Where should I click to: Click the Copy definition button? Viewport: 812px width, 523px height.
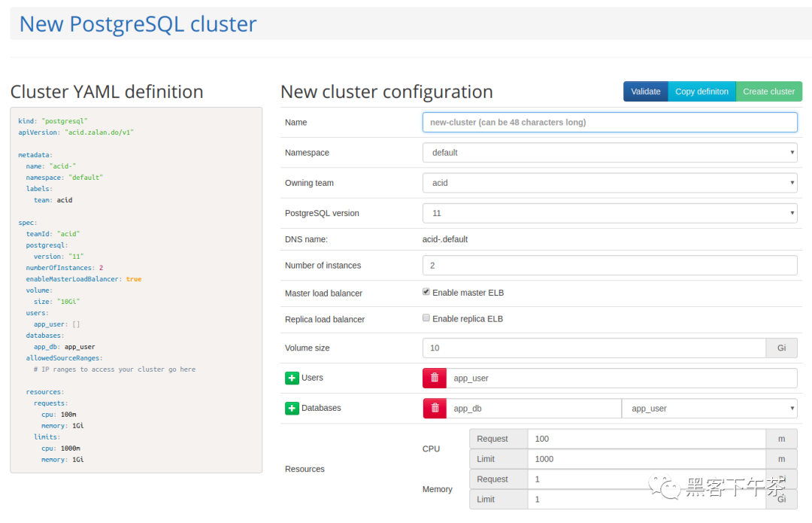701,92
